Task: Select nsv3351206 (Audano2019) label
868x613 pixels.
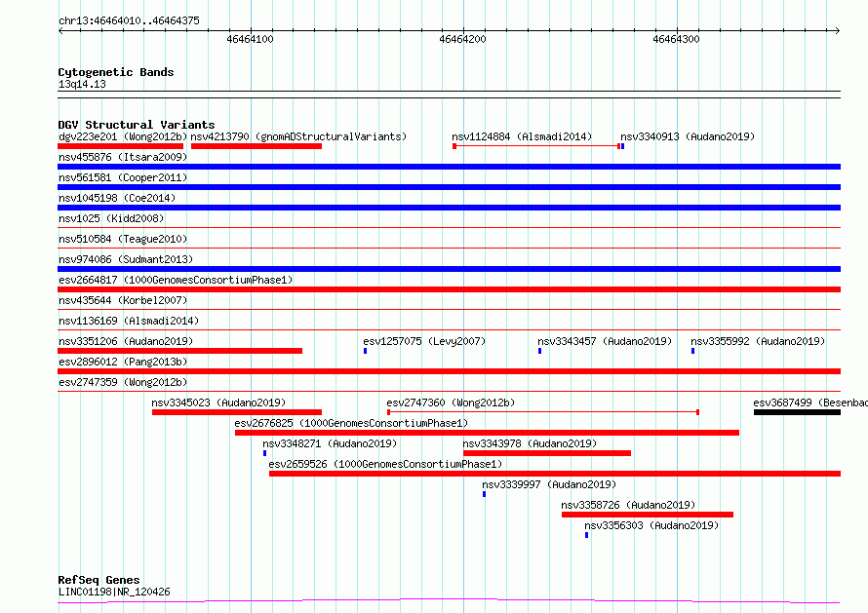Action: tap(126, 341)
